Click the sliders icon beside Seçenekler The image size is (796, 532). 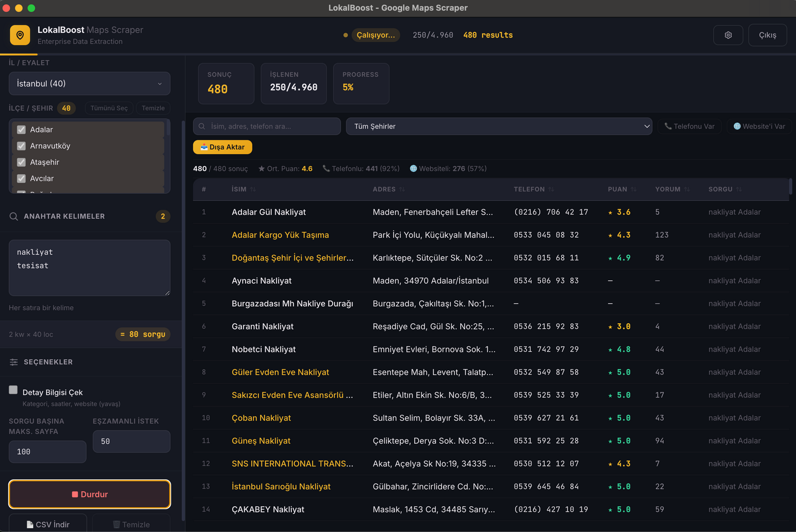(14, 362)
